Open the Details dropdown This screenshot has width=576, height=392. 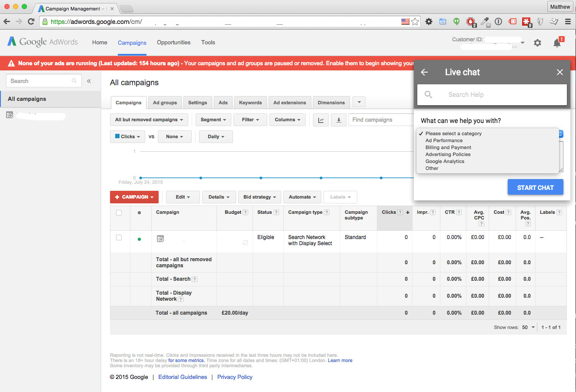[219, 197]
